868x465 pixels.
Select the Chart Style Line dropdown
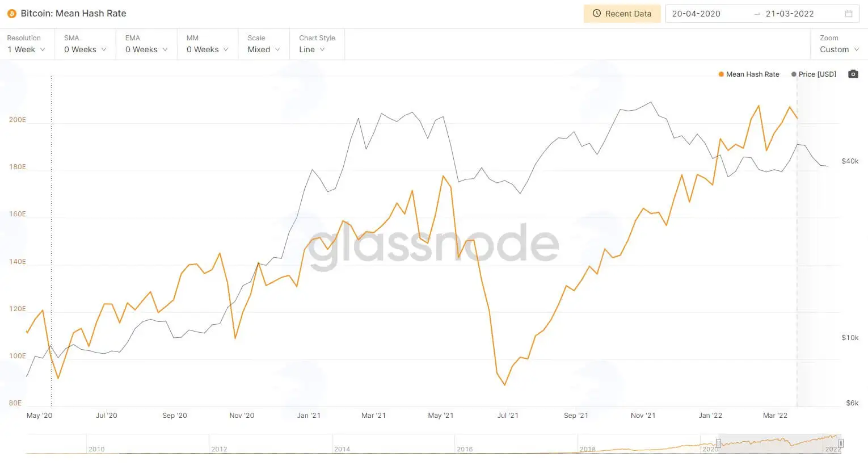(317, 44)
